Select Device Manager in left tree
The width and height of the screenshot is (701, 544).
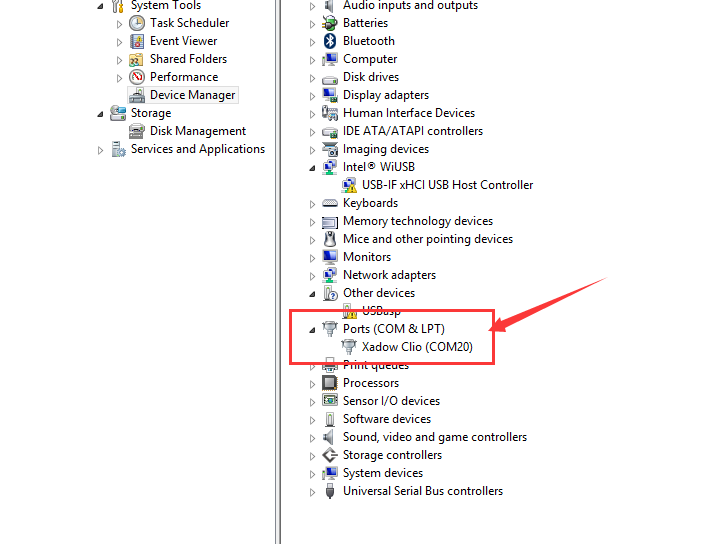tap(192, 95)
